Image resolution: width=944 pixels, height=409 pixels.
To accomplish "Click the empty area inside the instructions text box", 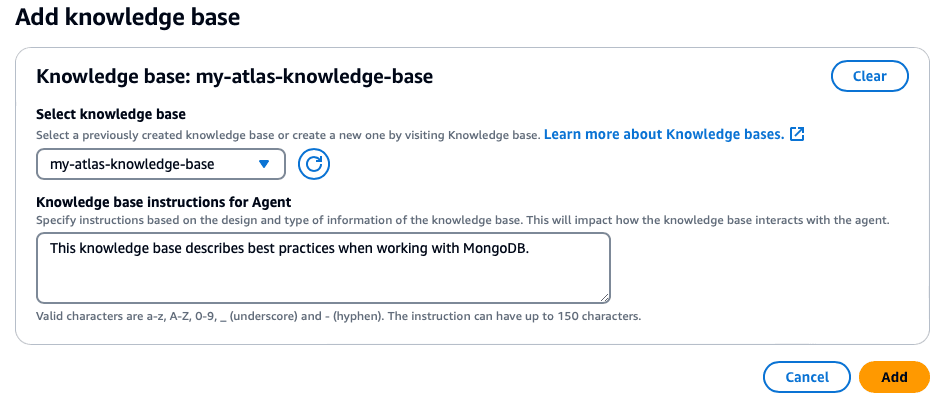I will coord(322,279).
